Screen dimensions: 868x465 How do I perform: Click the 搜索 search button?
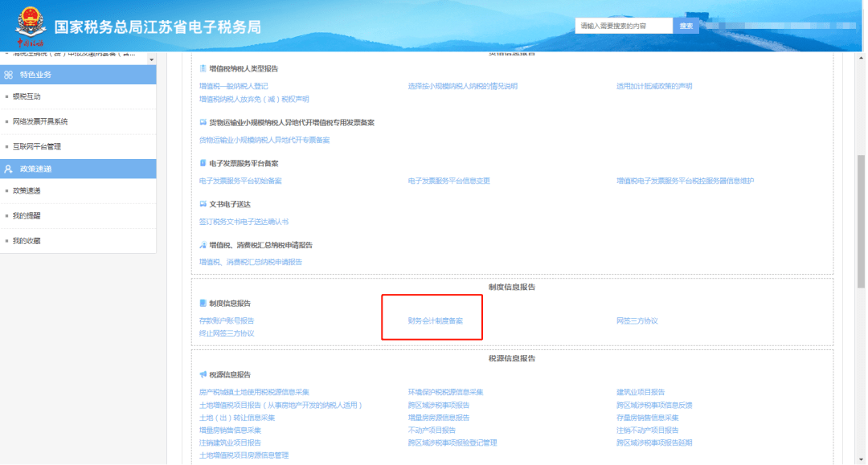click(686, 26)
